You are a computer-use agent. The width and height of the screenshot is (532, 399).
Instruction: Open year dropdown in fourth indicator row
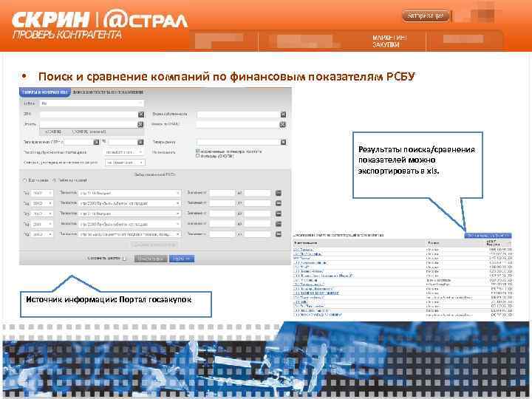tap(42, 224)
